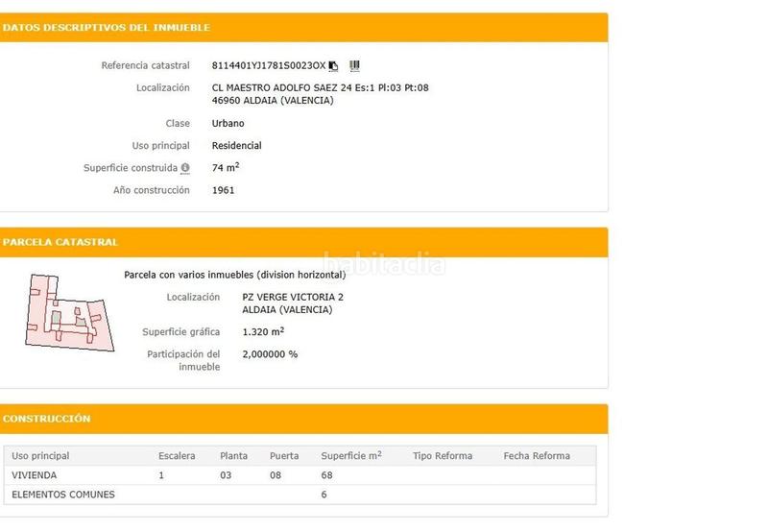The height and width of the screenshot is (532, 768).
Task: Click the Datos Descriptivos del Inmueble header
Action: click(107, 28)
